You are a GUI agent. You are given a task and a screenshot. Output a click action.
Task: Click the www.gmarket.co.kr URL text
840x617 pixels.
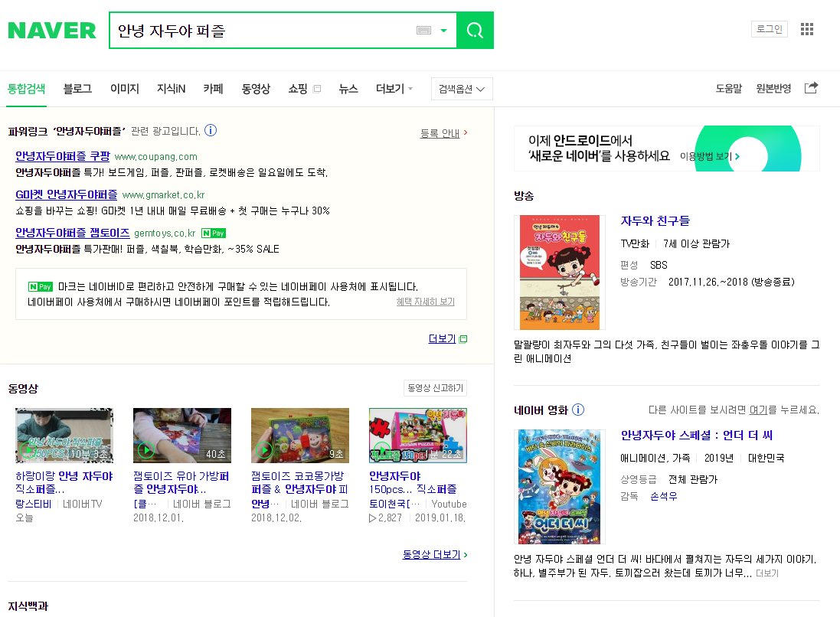click(x=163, y=195)
